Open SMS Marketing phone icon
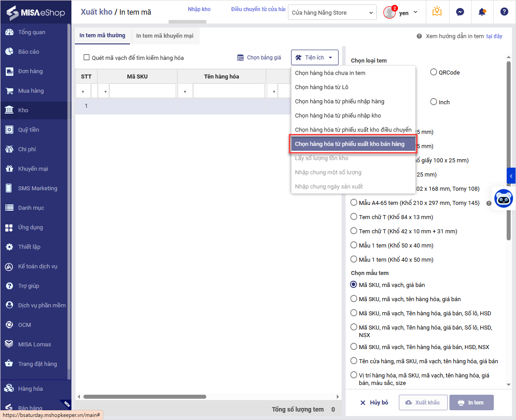The height and width of the screenshot is (420, 516). 9,188
